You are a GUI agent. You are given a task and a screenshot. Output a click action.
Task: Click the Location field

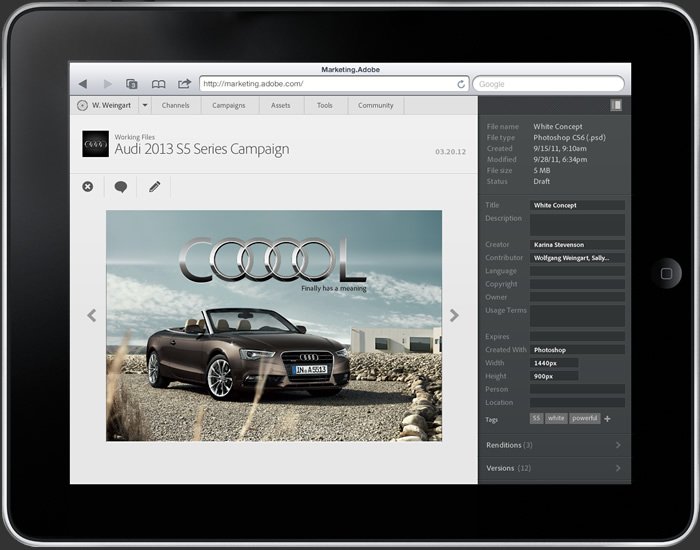(x=577, y=403)
